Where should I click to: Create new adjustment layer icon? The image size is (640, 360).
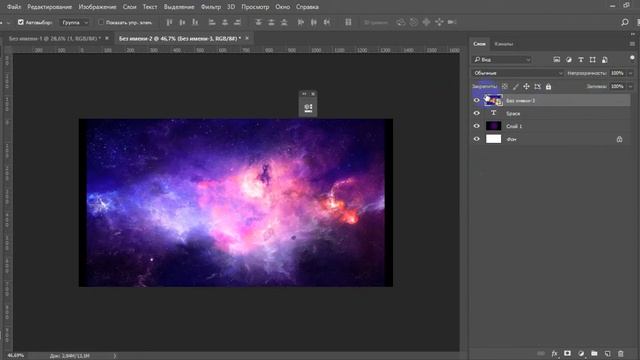coord(581,353)
